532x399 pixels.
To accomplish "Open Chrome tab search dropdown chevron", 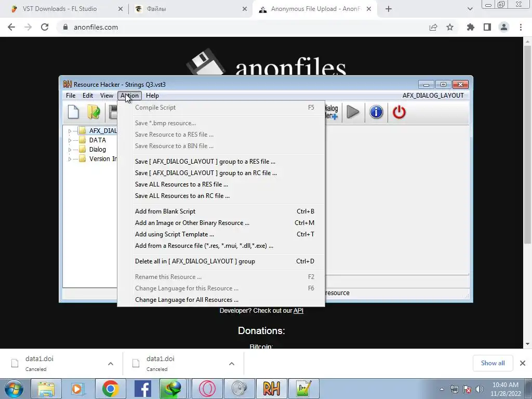I will point(470,9).
